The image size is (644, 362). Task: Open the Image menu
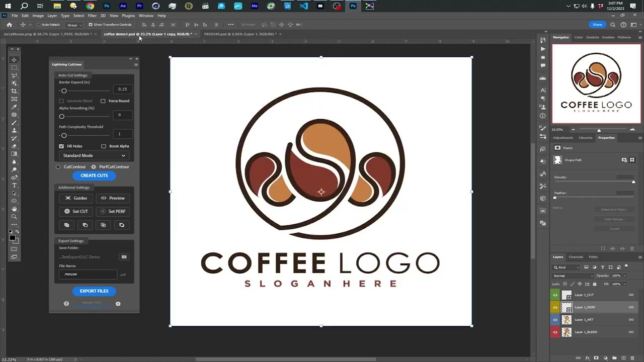tap(38, 16)
